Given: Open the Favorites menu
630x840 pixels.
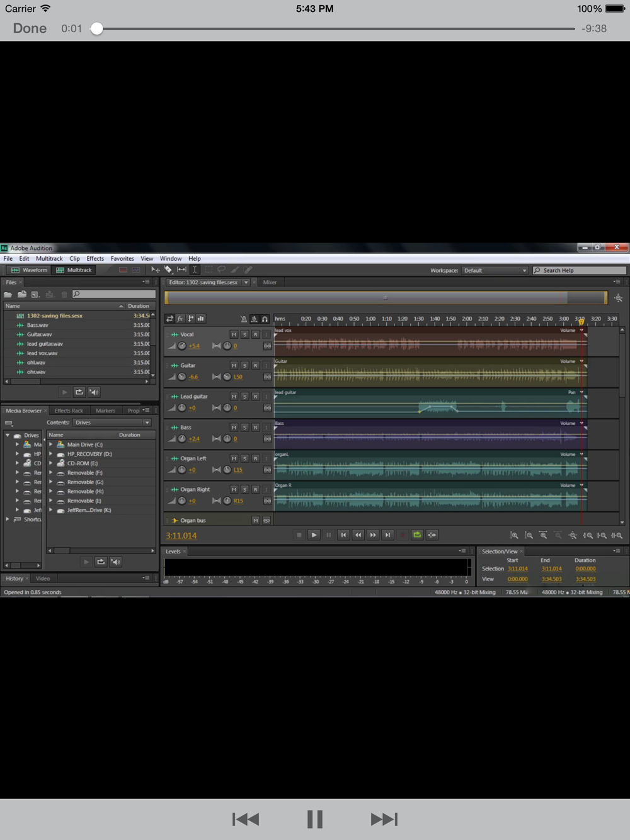Looking at the screenshot, I should click(122, 259).
